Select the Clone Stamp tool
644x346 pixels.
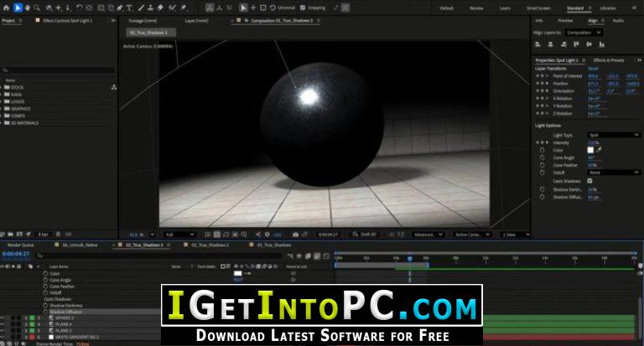tap(151, 8)
